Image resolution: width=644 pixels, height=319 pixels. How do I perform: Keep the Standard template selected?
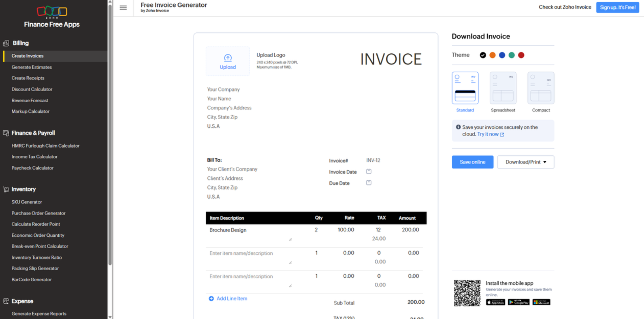coord(465,88)
